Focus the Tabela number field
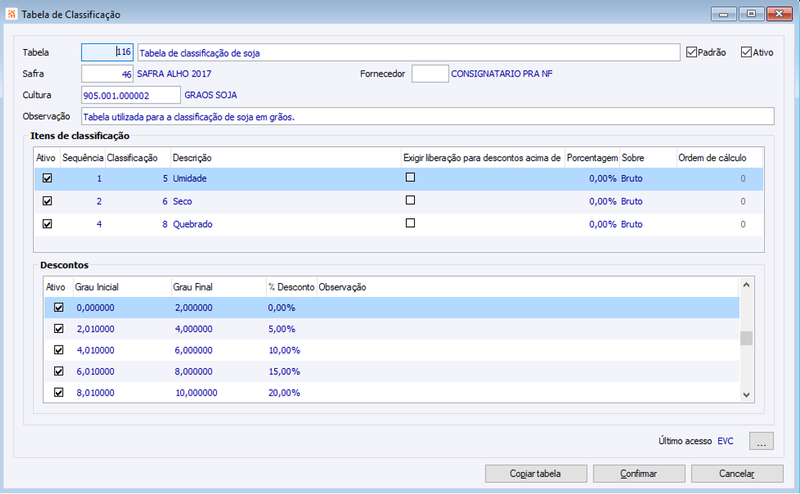 (107, 52)
